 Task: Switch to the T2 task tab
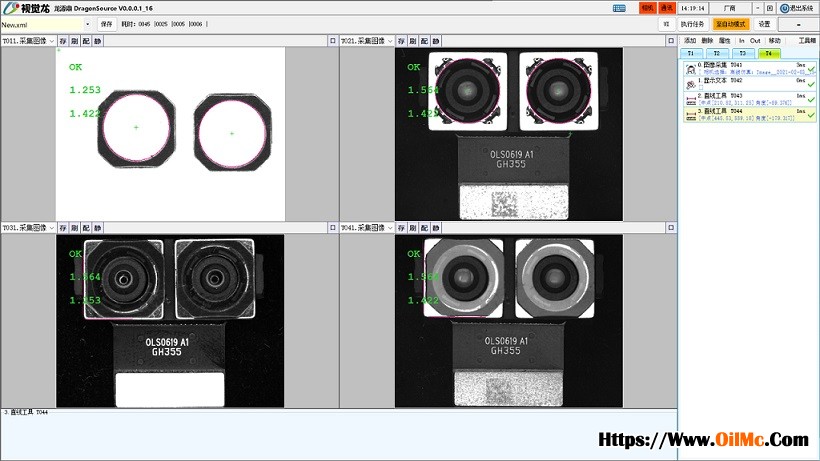[716, 53]
